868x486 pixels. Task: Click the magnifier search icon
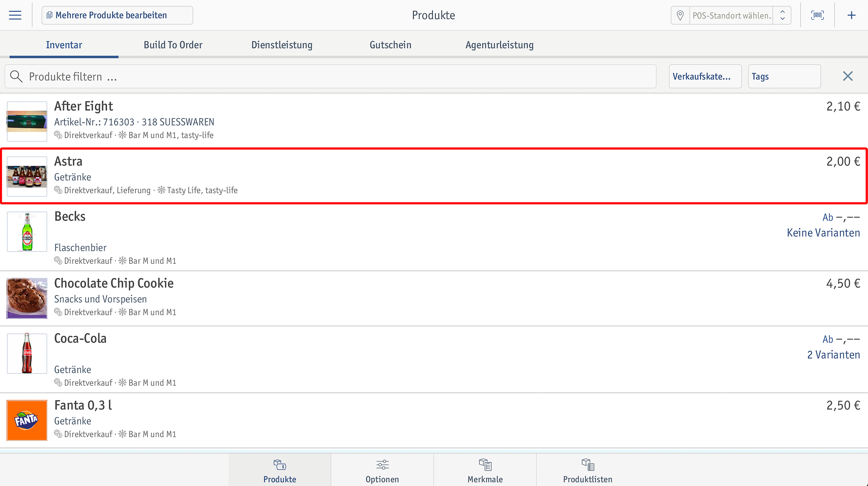tap(16, 77)
